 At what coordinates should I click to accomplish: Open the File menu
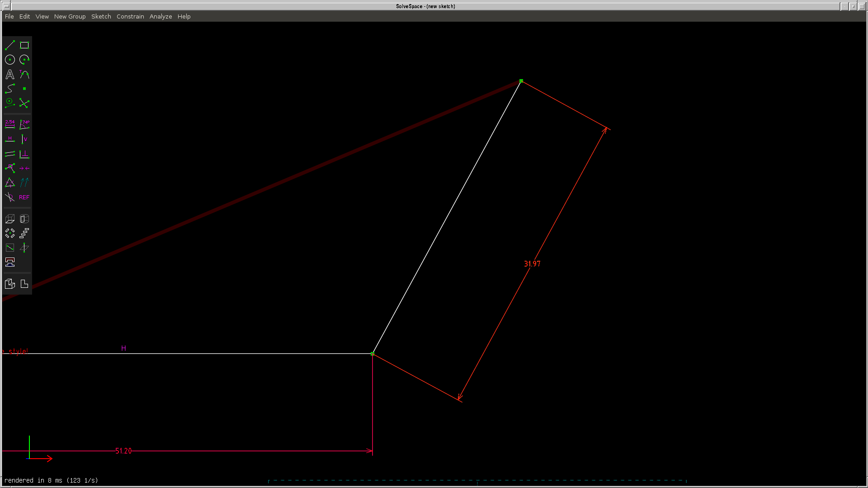pyautogui.click(x=9, y=16)
